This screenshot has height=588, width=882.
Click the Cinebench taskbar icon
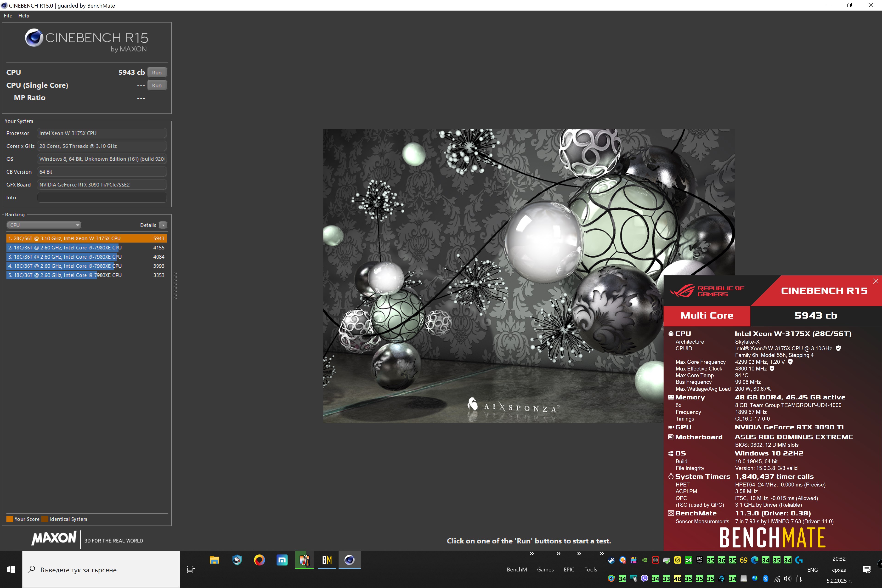pyautogui.click(x=350, y=560)
